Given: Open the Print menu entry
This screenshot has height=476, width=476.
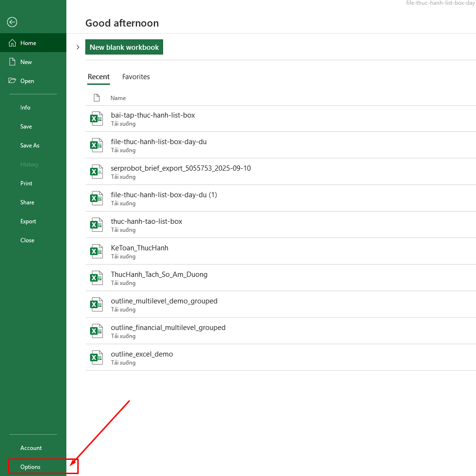Looking at the screenshot, I should [26, 183].
